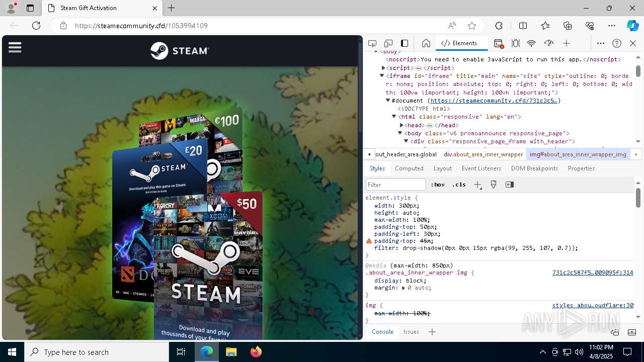
Task: Open the Steam page hamburger menu
Action: (x=15, y=47)
